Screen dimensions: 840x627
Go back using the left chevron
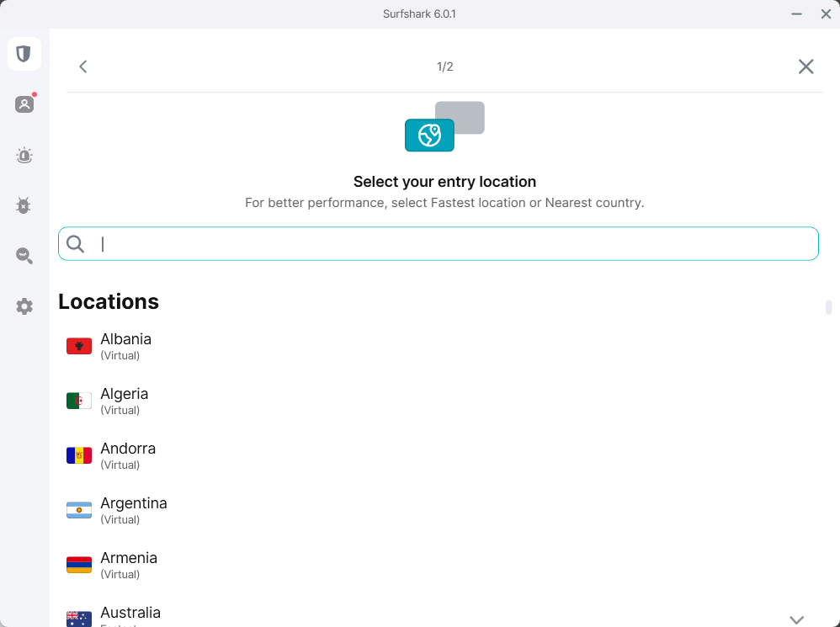pyautogui.click(x=83, y=66)
